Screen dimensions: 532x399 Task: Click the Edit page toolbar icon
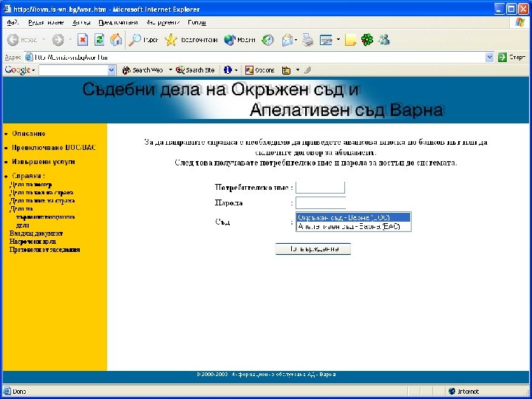click(326, 40)
